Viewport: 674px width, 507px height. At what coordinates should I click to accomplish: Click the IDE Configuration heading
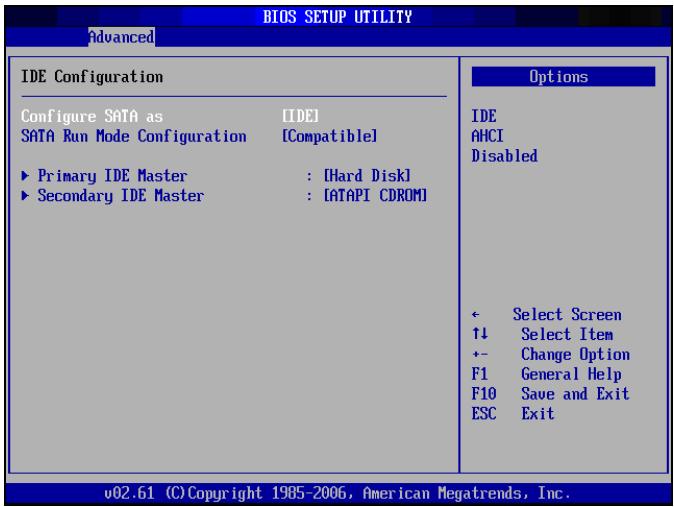[x=92, y=77]
